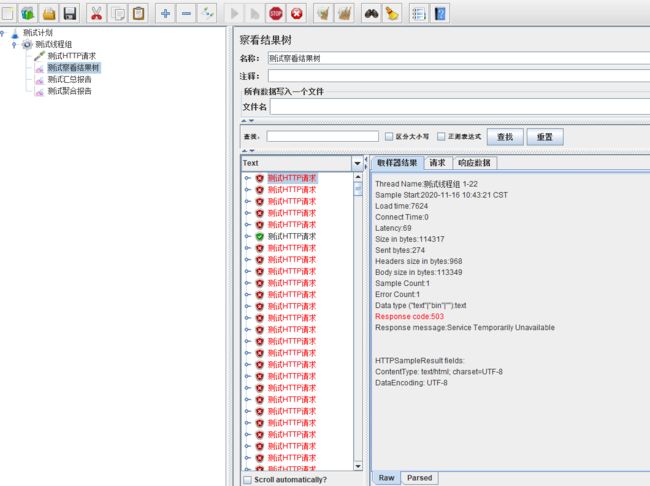Reset search with yellow brush icon
This screenshot has height=486, width=650.
click(392, 14)
